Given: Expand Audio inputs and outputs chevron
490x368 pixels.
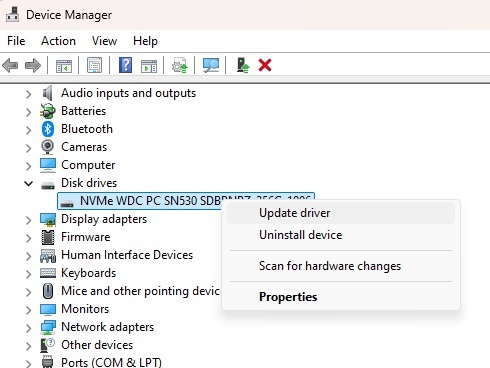Looking at the screenshot, I should point(28,94).
